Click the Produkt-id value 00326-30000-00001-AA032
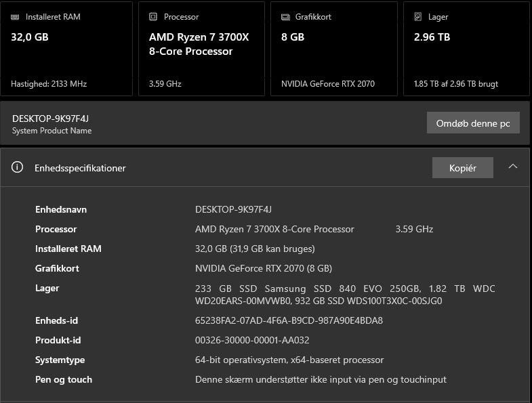This screenshot has height=403, width=532. point(252,340)
